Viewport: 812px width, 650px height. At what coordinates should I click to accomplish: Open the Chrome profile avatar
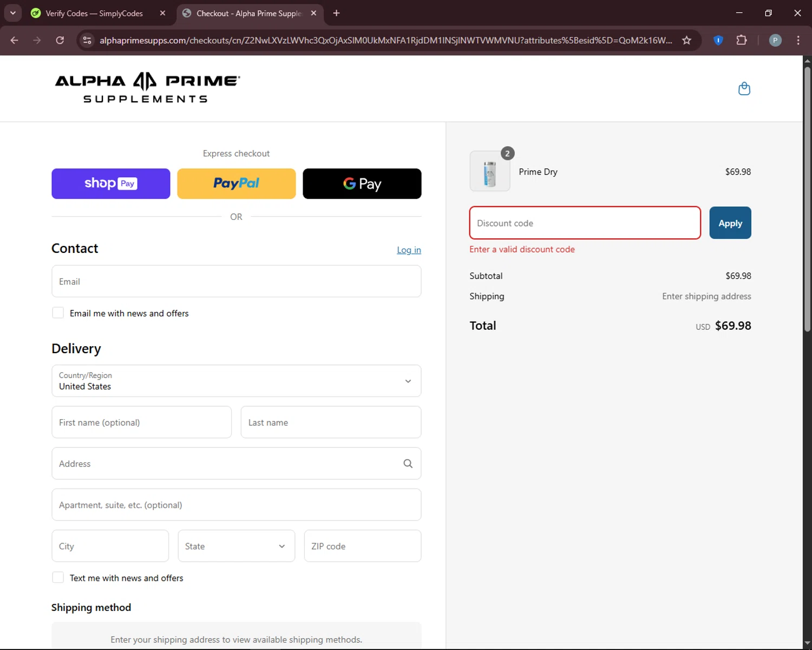[775, 40]
